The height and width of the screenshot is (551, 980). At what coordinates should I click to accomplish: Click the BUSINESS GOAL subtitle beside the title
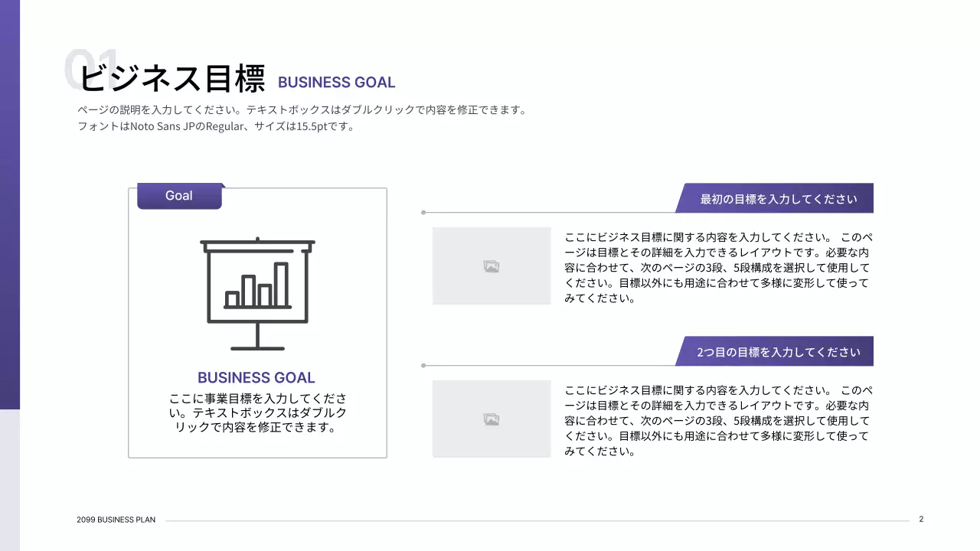click(336, 83)
